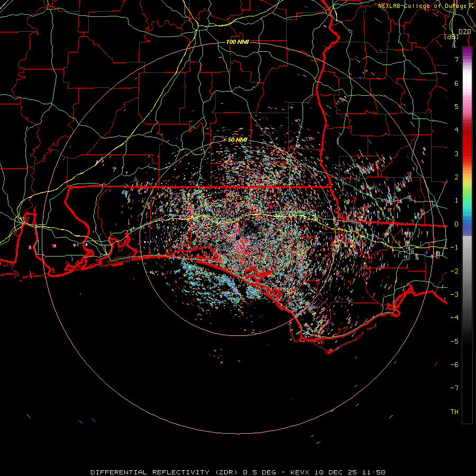
Task: Click the "1" value on the dB scale
Action: coord(456,200)
